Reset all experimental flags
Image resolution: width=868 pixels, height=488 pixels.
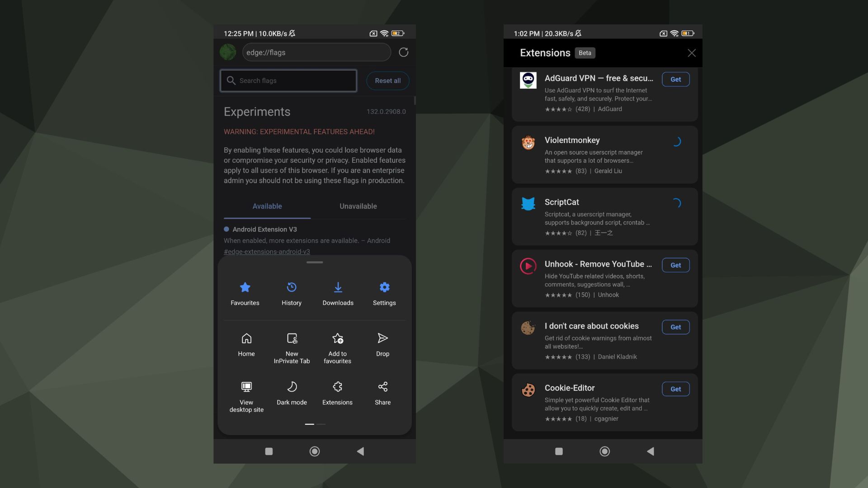[387, 80]
